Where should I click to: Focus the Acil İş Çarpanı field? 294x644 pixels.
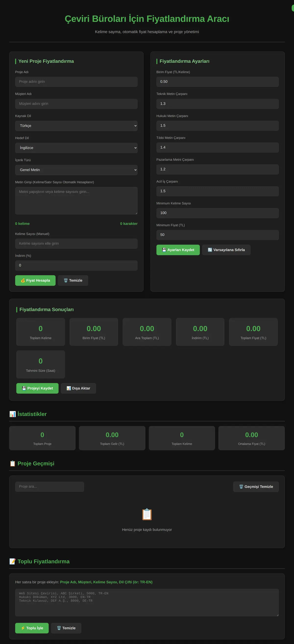[x=218, y=191]
